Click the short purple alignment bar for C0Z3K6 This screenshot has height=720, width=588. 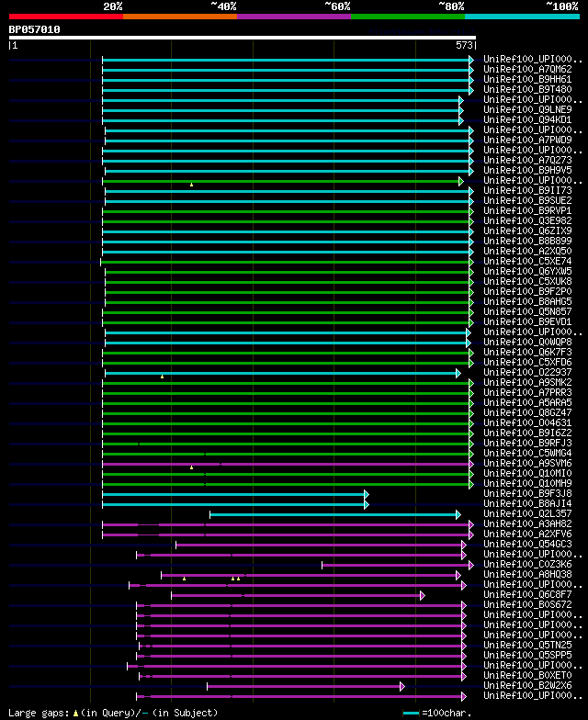click(x=398, y=566)
